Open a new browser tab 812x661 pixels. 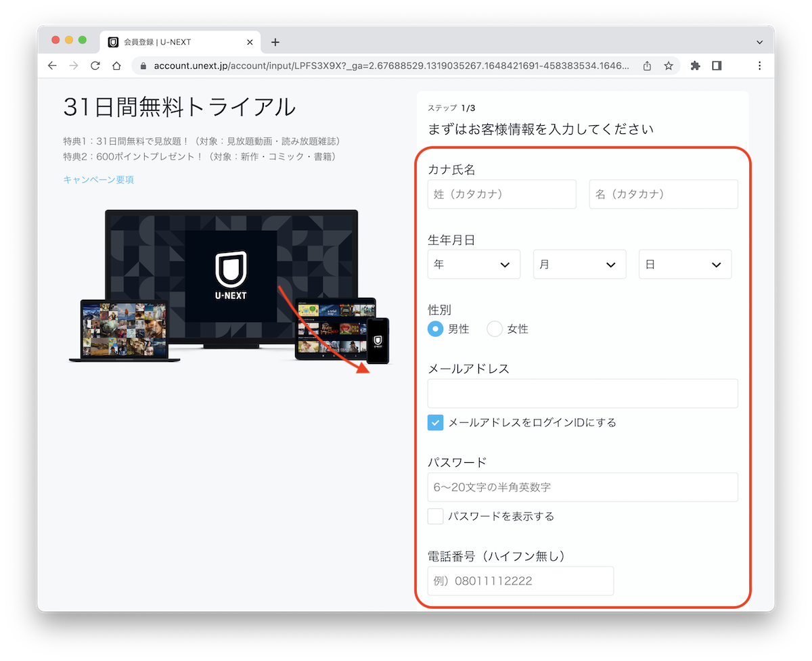pyautogui.click(x=275, y=41)
